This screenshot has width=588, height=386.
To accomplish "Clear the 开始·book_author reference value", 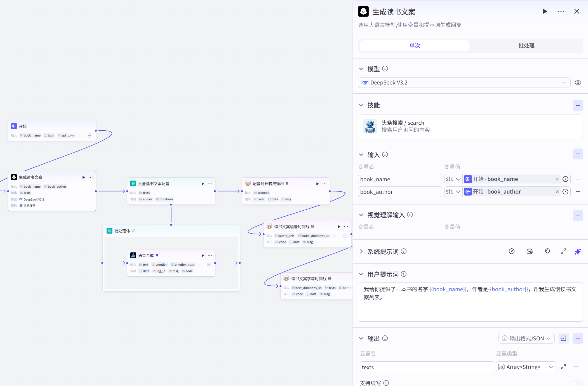I will (557, 192).
